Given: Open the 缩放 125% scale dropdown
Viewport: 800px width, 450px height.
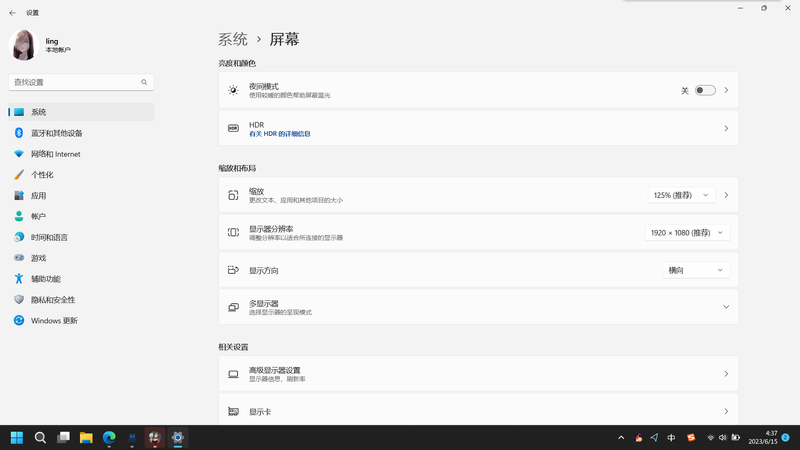Looking at the screenshot, I should pyautogui.click(x=681, y=196).
